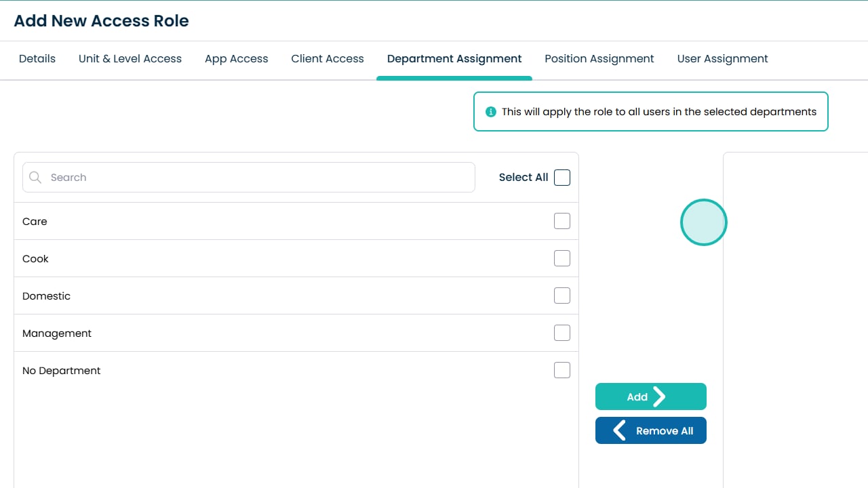Check the Cook department checkbox
This screenshot has width=868, height=488.
click(562, 258)
